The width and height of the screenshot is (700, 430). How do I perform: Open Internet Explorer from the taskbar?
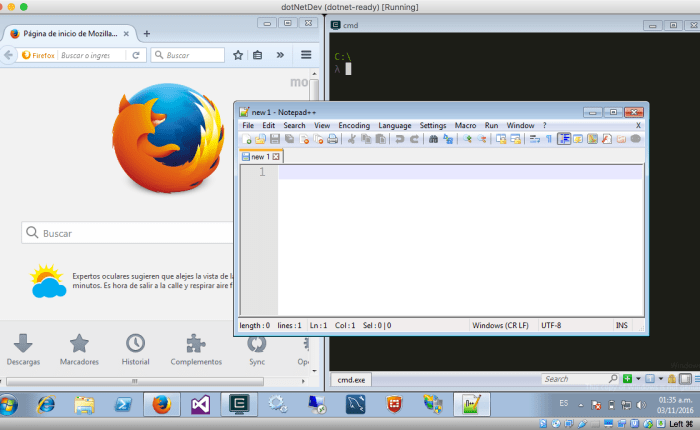point(46,405)
